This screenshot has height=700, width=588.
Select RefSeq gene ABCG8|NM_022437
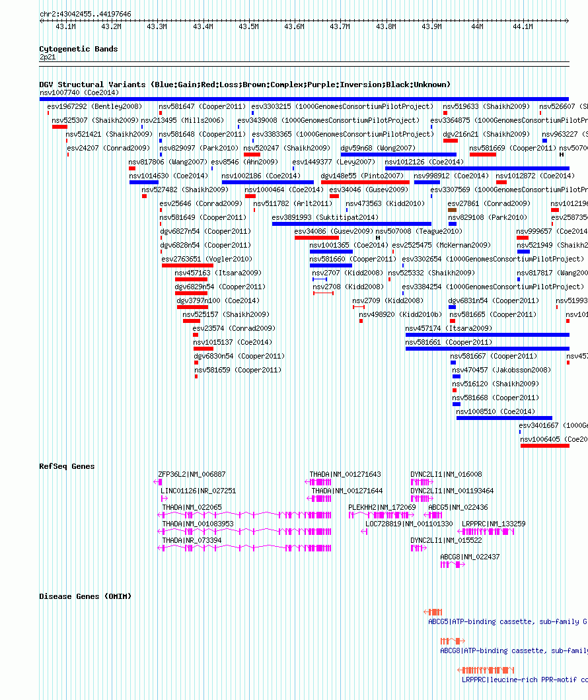tap(470, 557)
